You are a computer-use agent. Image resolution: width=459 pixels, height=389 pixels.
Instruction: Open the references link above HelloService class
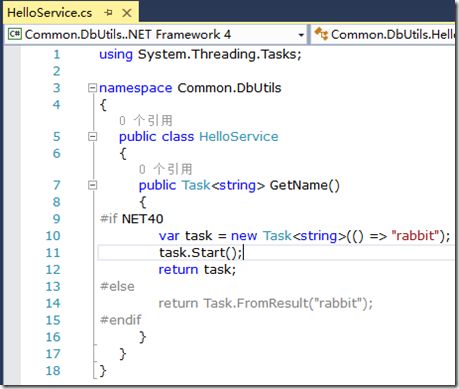146,120
